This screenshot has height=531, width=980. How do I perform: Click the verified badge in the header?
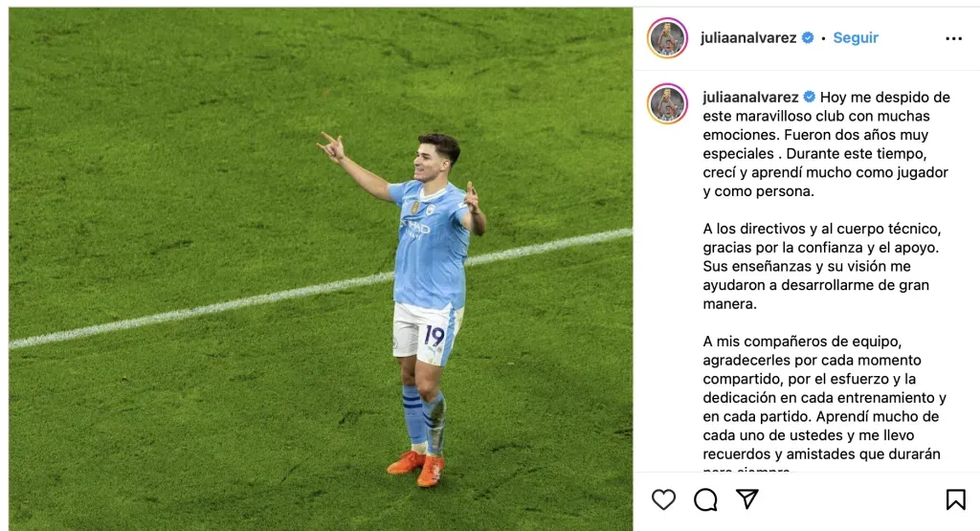808,38
